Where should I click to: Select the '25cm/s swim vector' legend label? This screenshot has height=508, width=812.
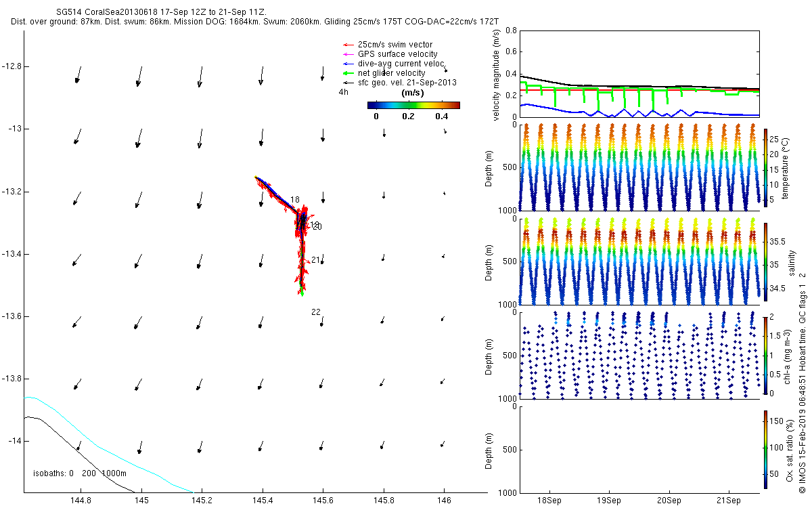(395, 45)
